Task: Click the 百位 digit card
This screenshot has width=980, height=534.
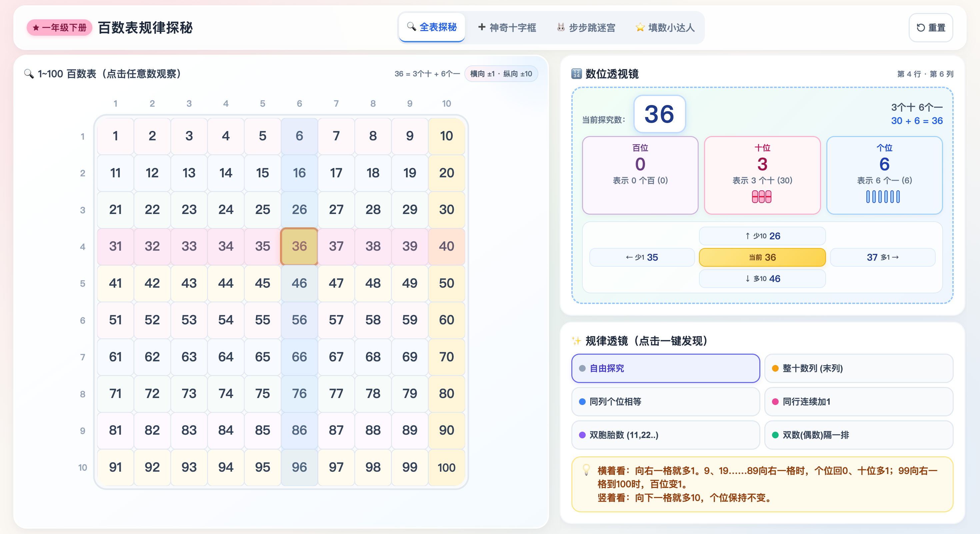Action: tap(640, 175)
